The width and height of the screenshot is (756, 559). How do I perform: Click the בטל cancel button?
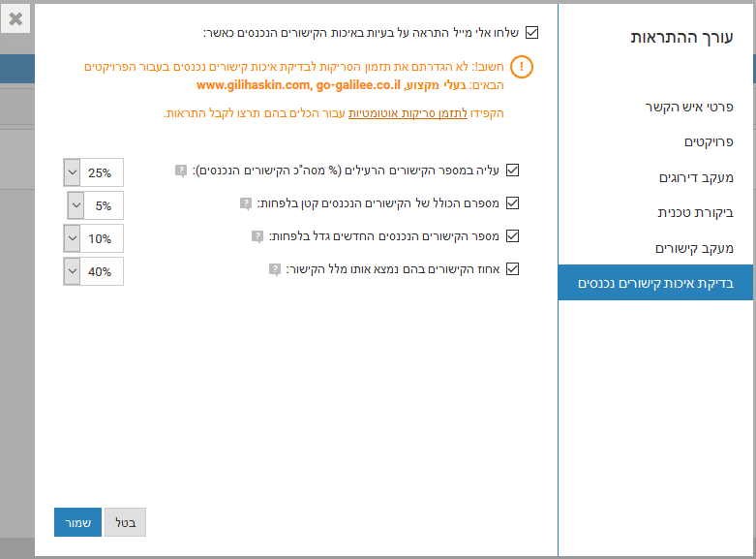126,522
